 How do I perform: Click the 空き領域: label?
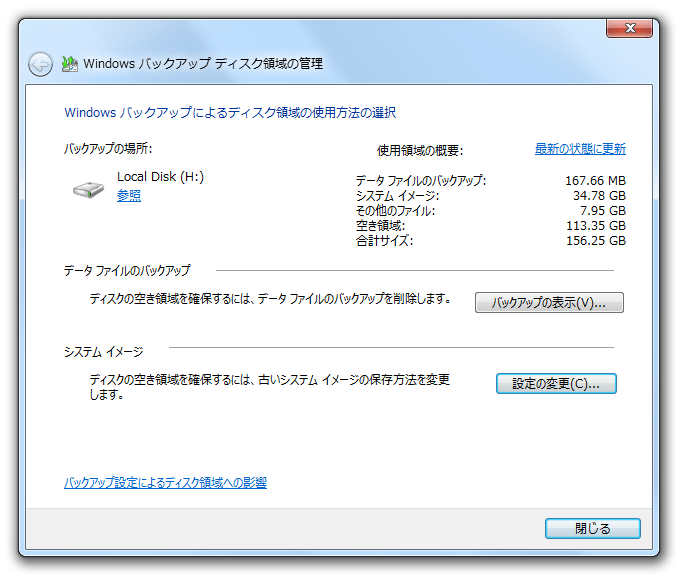point(380,225)
